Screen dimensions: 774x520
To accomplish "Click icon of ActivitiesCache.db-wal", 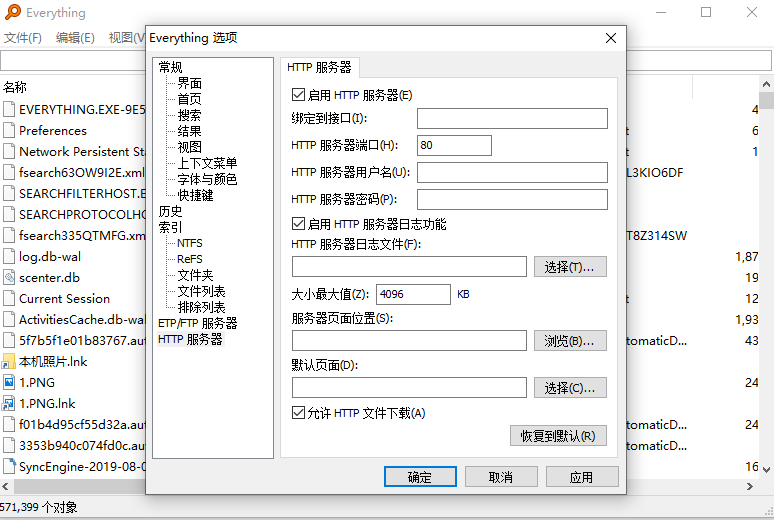I will [9, 320].
